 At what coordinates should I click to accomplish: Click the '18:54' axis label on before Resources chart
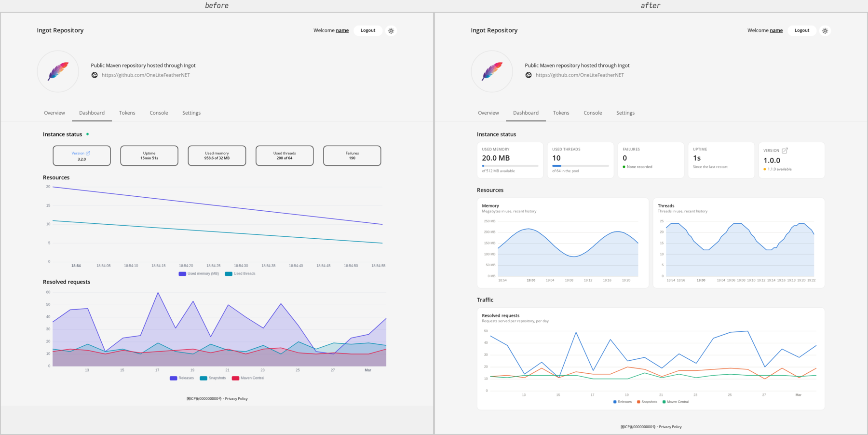point(76,266)
